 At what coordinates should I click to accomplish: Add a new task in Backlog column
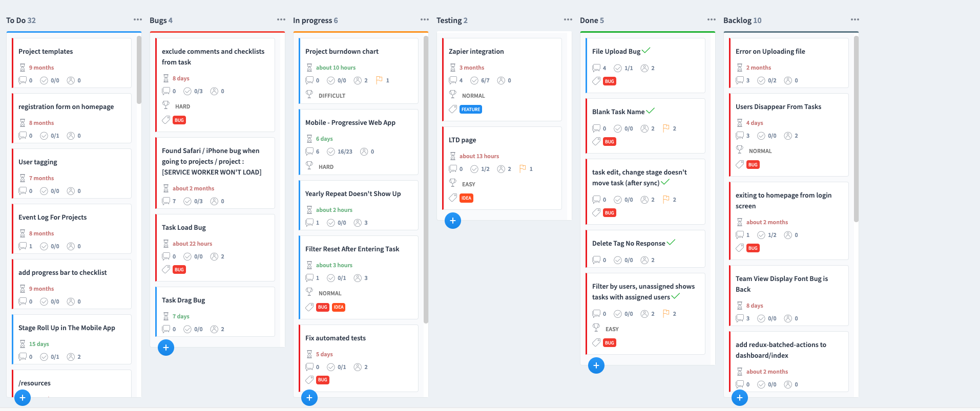(740, 398)
